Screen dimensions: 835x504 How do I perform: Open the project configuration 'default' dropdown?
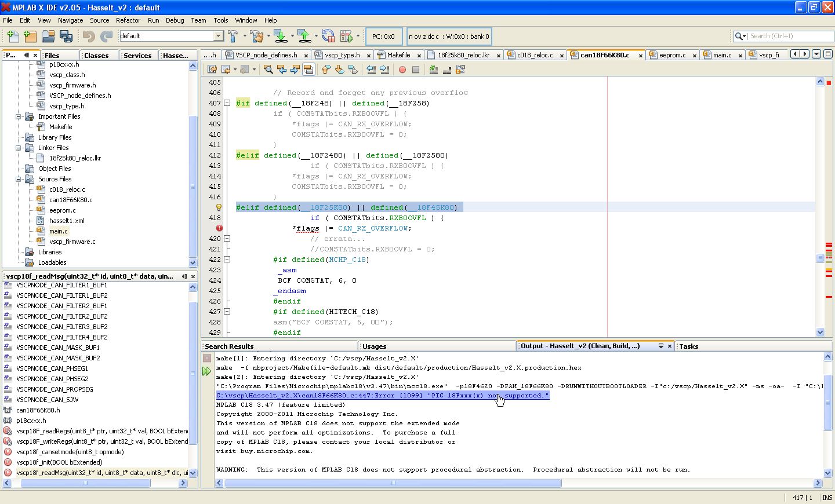(218, 36)
